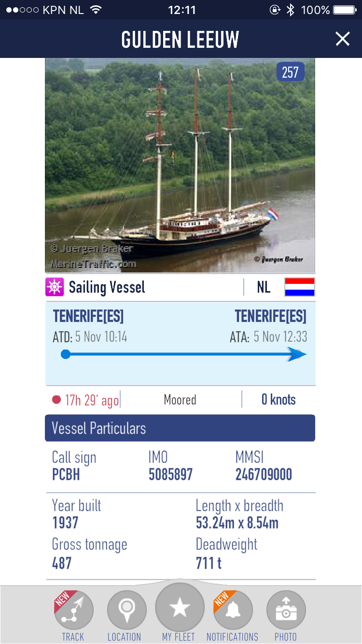Open the Gulden Leeuw ship photo
This screenshot has height=644, width=362.
tap(180, 165)
